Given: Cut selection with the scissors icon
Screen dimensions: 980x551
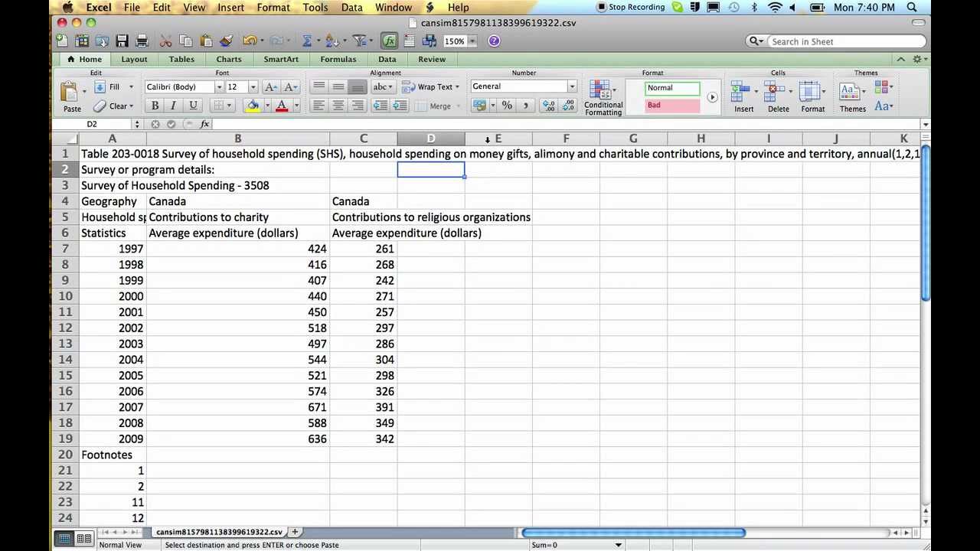Looking at the screenshot, I should [165, 41].
